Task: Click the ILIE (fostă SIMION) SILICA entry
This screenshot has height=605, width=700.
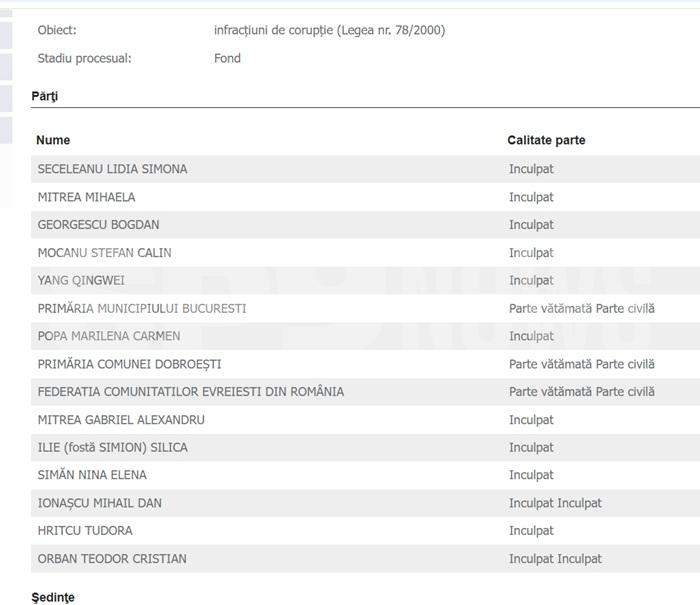Action: pos(112,448)
